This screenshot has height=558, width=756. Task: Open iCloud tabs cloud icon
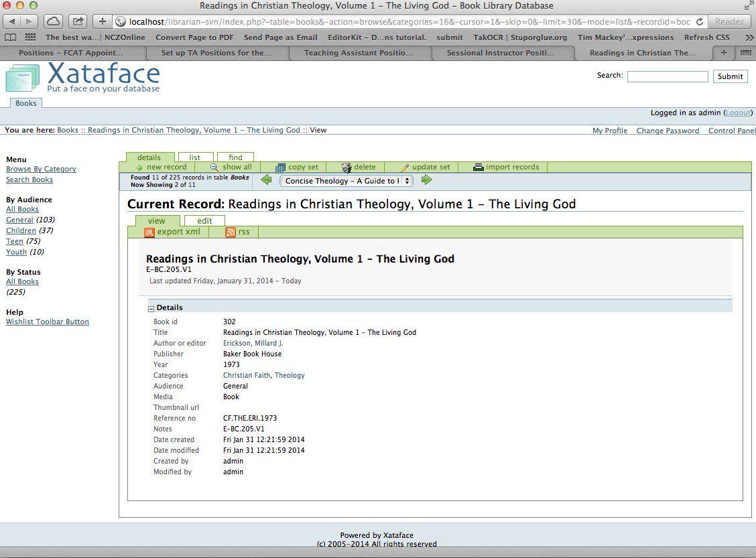coord(53,21)
